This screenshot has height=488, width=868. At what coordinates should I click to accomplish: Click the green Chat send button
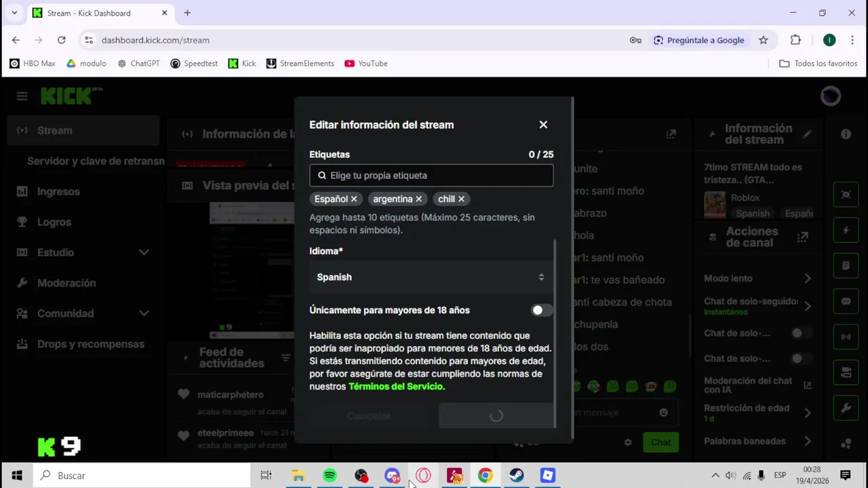coord(660,443)
